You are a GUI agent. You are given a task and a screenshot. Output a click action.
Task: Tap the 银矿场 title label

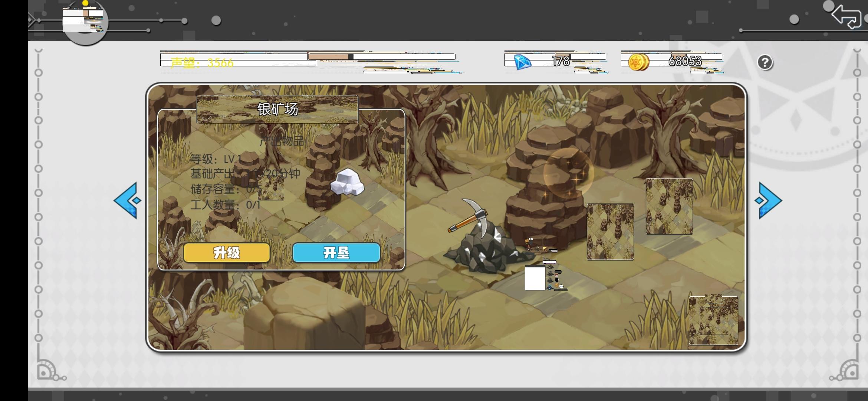click(x=277, y=109)
